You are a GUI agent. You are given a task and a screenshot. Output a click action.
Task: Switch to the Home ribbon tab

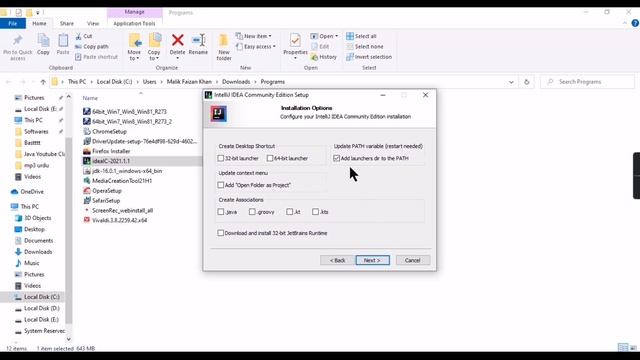[39, 24]
